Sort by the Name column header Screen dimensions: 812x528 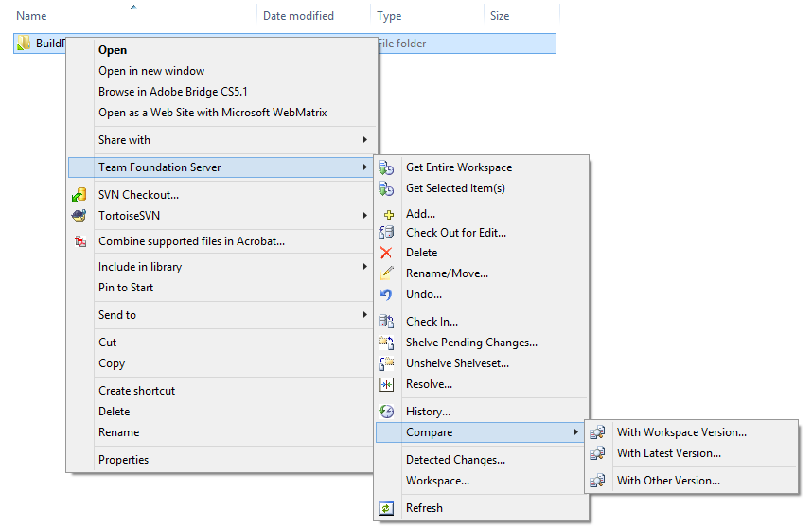31,16
